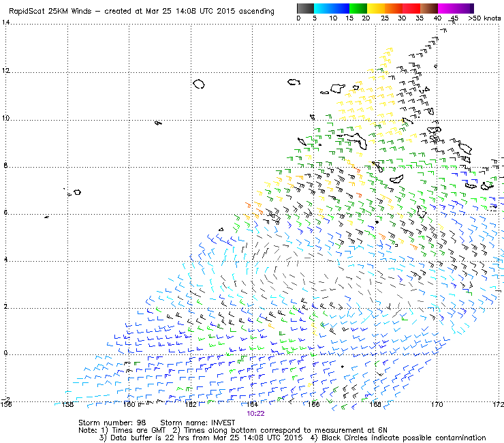Click the brown 35–40 knots legend color
504x443 pixels.
tap(429, 8)
